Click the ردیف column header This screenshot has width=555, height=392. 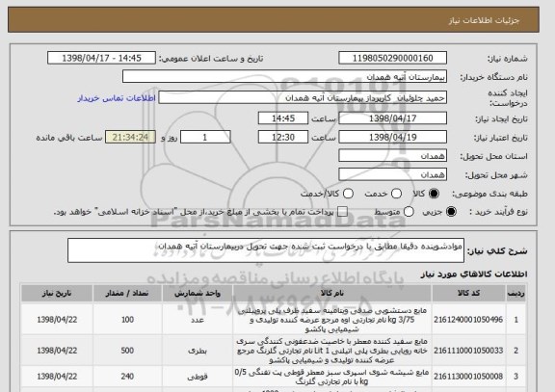pyautogui.click(x=516, y=294)
